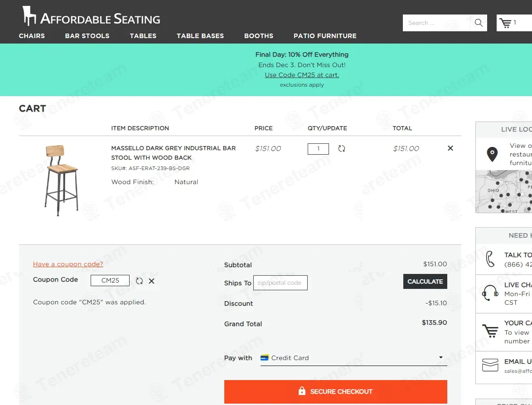Viewport: 532px width, 405px height.
Task: Click the Live Chat headset icon
Action: [x=490, y=293]
